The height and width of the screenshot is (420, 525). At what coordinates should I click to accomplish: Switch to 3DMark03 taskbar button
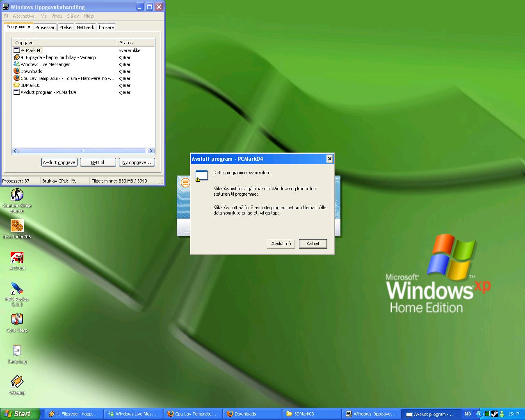[311, 414]
